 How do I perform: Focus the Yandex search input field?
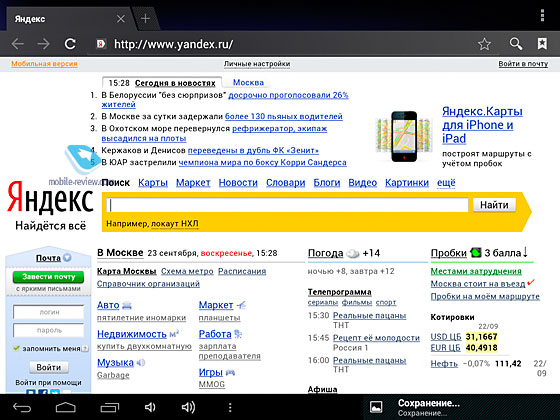[x=288, y=205]
